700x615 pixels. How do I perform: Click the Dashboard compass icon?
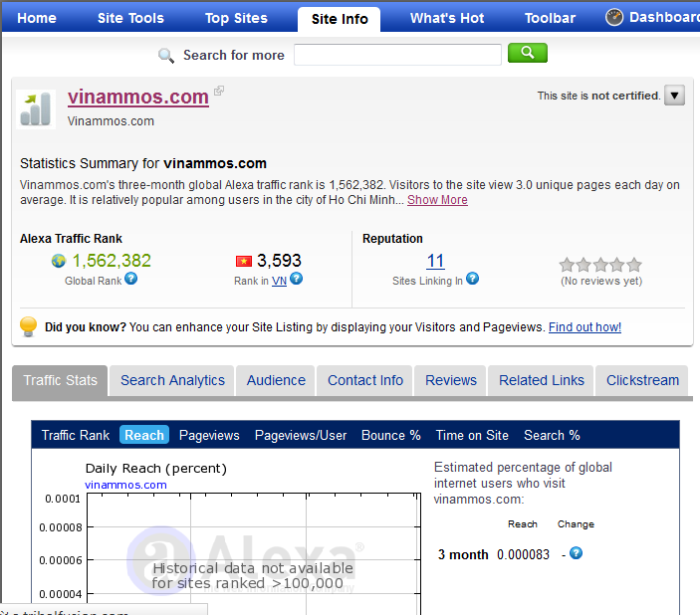tap(614, 18)
